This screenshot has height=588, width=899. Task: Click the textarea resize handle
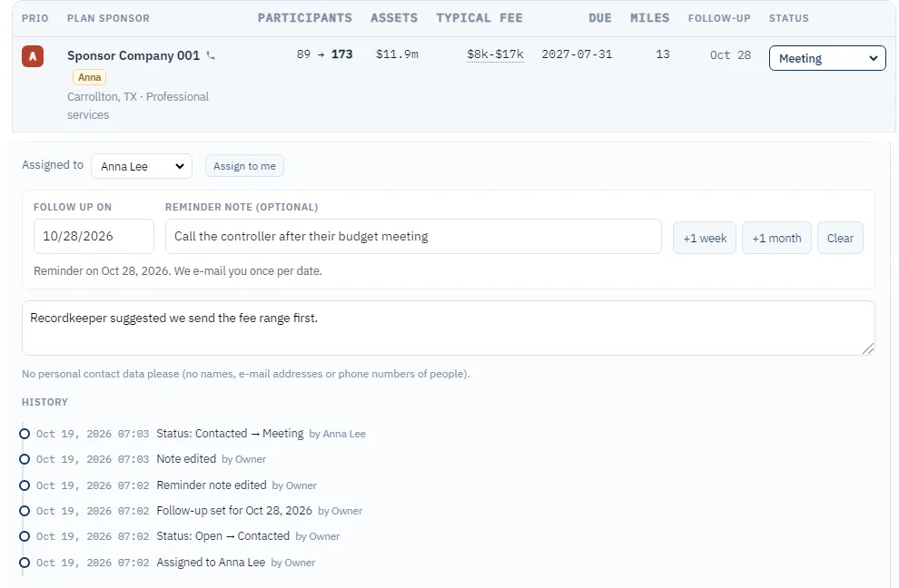point(868,349)
